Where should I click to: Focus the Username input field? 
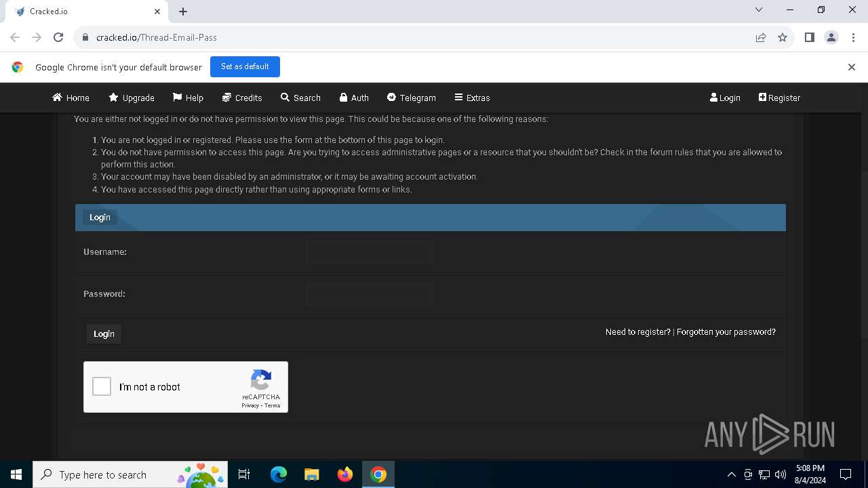tap(370, 252)
